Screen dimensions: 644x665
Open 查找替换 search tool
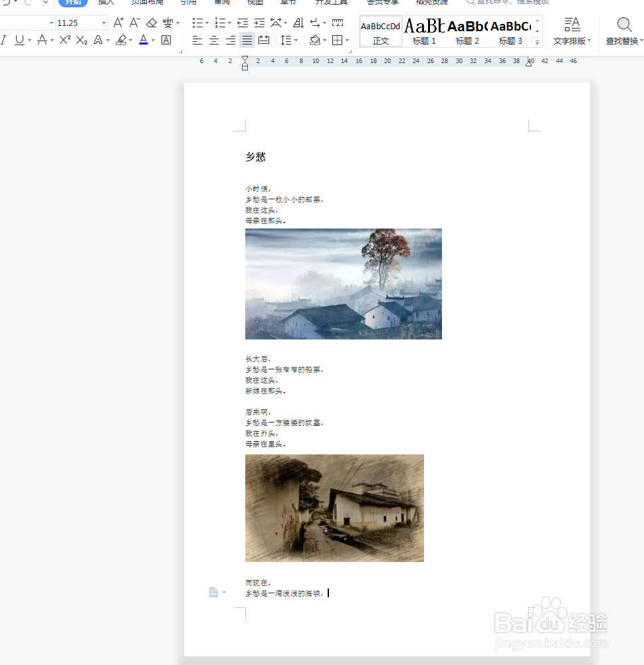pos(624,31)
